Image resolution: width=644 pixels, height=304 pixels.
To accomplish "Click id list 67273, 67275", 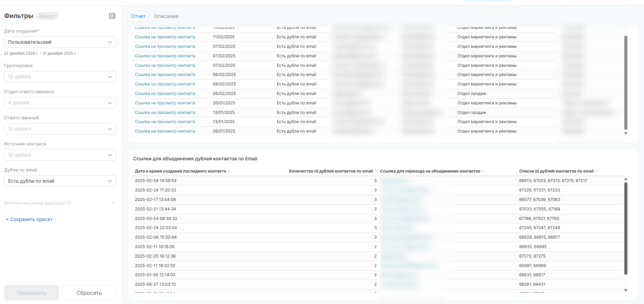I will (532, 256).
